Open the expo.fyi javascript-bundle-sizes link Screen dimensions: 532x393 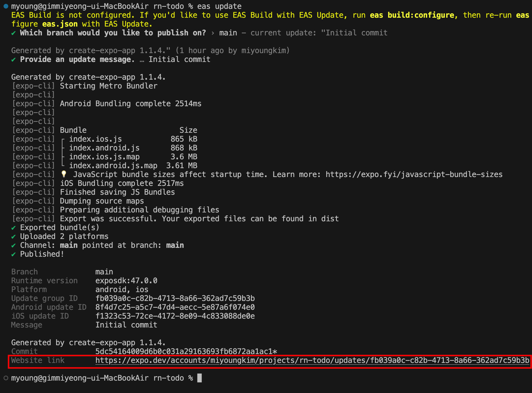coord(414,175)
